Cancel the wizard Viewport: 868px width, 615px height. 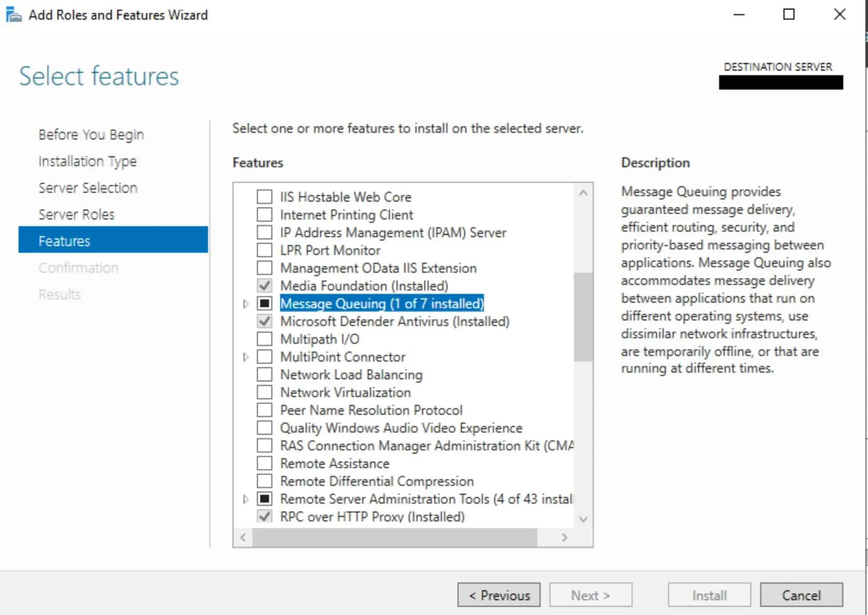(x=801, y=595)
